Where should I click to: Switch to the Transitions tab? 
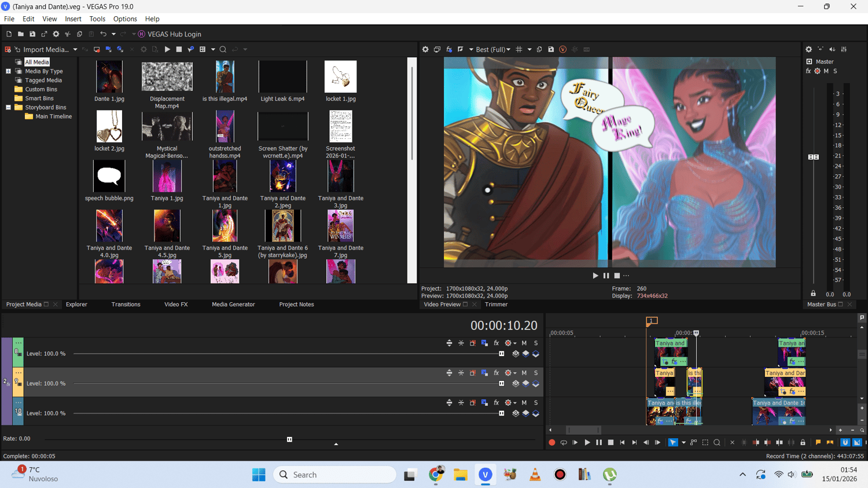[126, 304]
